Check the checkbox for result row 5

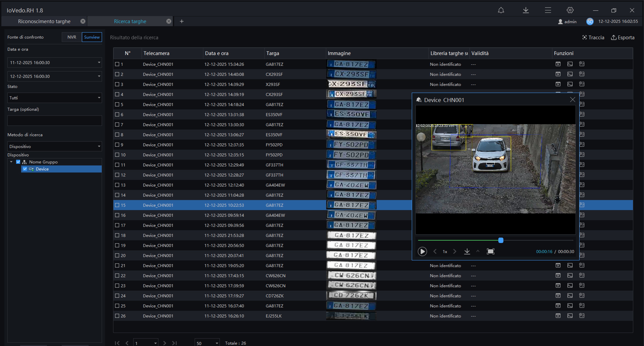(x=117, y=105)
